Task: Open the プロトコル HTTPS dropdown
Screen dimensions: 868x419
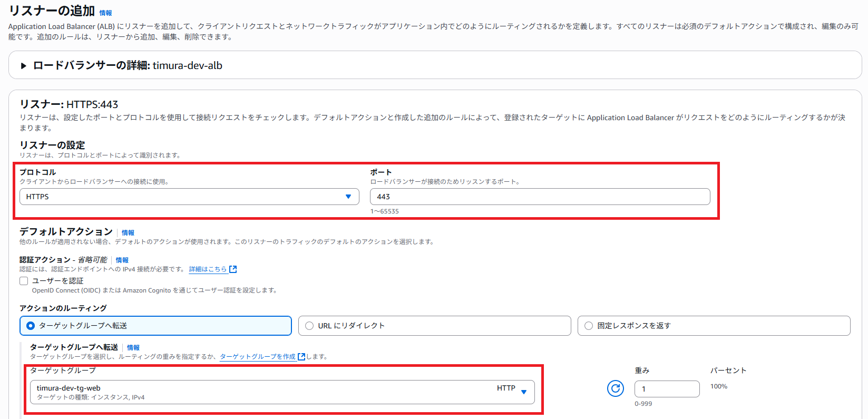Action: click(189, 197)
